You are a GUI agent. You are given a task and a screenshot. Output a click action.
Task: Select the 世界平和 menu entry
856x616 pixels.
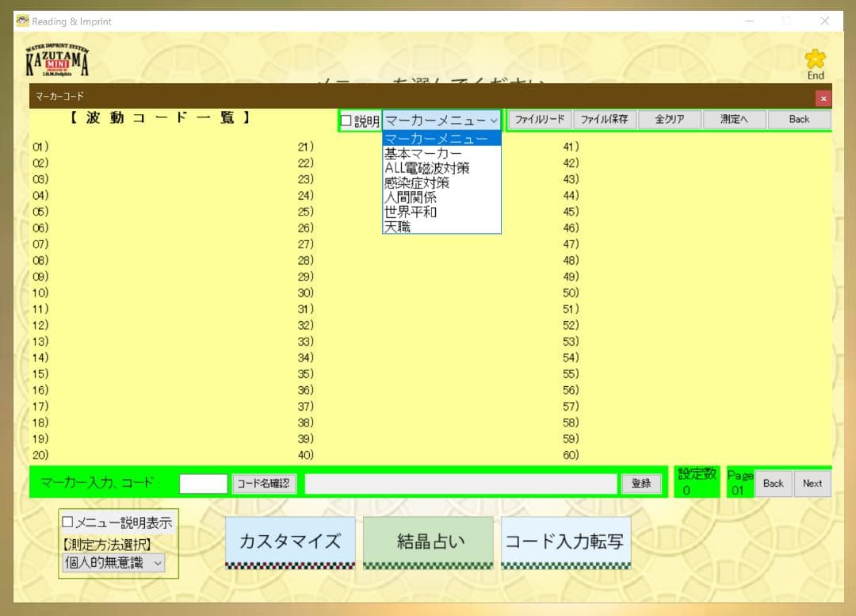point(411,212)
